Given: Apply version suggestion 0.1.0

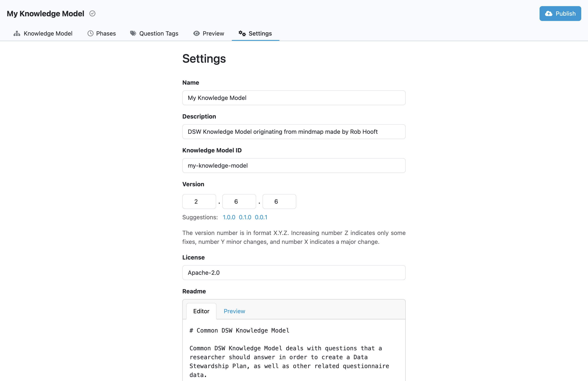Looking at the screenshot, I should coord(245,217).
